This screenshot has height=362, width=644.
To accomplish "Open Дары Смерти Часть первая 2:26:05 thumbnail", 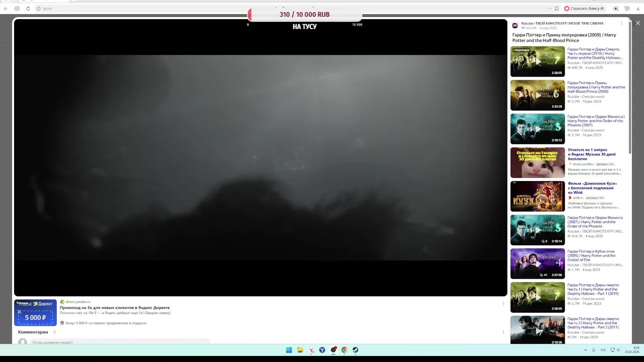I will click(537, 61).
